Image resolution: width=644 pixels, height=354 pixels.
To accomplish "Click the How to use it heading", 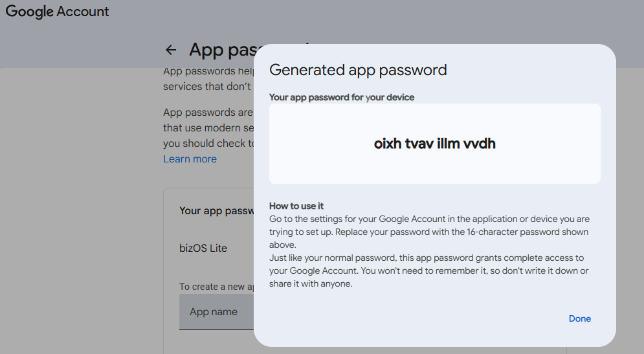I will (x=296, y=206).
